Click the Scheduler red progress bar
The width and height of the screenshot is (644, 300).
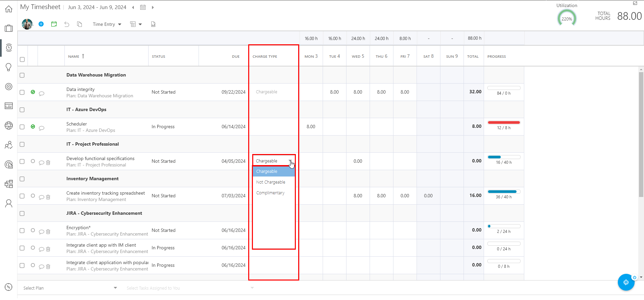[504, 122]
